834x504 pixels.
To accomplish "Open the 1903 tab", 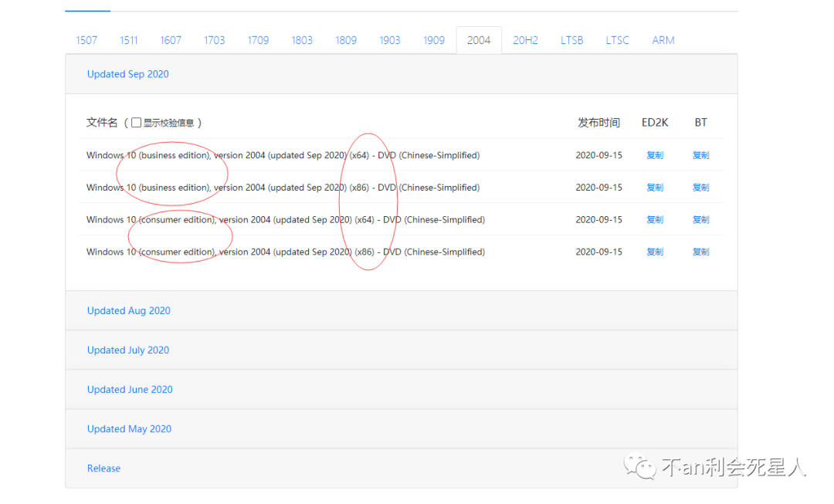I will tap(389, 40).
